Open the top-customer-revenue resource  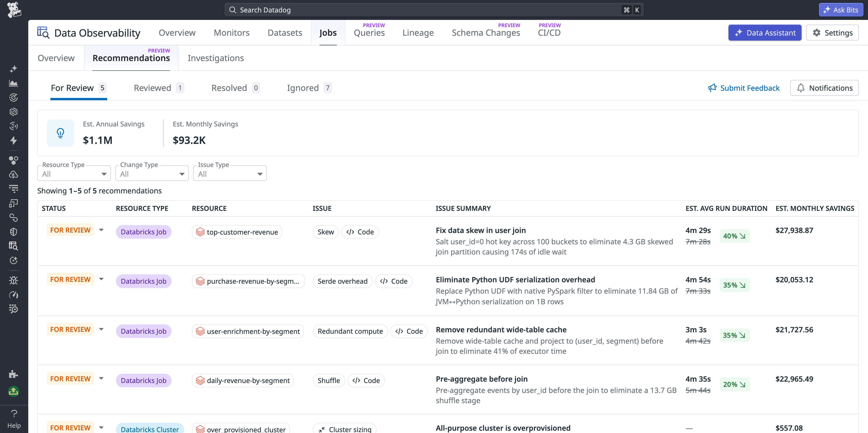pos(237,232)
